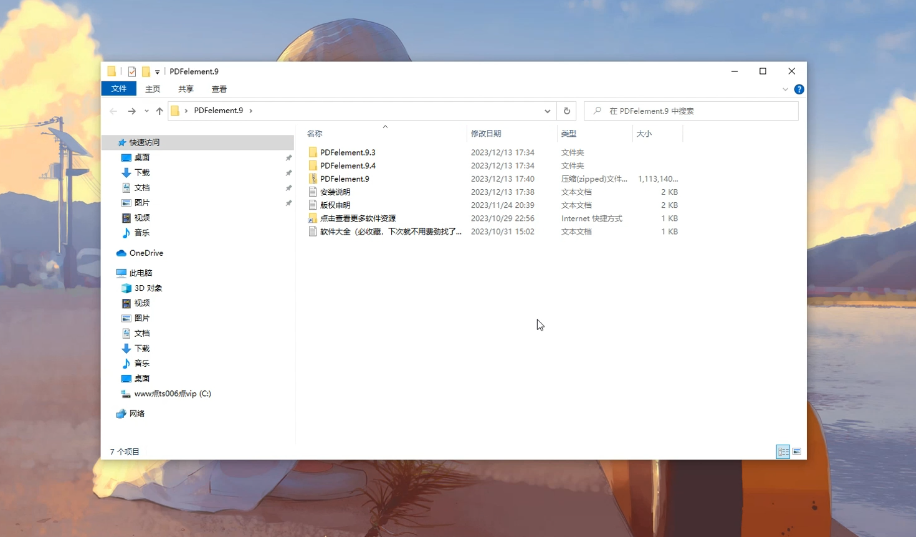The width and height of the screenshot is (916, 537).
Task: Open the Help question mark icon
Action: point(799,89)
